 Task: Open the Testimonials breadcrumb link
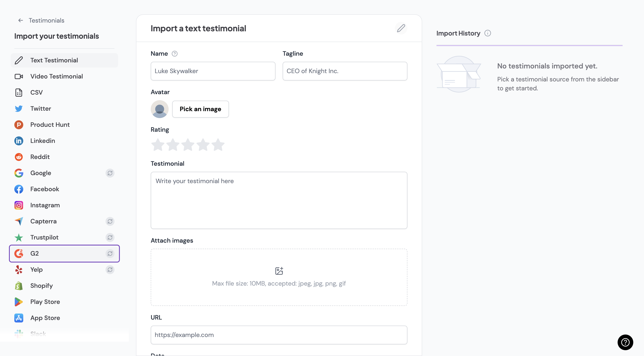[46, 20]
